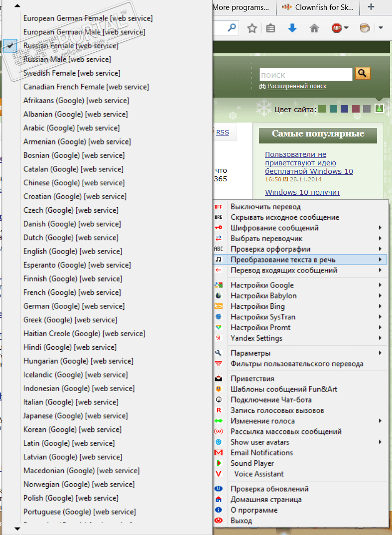Pick the green site color swatch
This screenshot has width=392, height=535.
322,109
